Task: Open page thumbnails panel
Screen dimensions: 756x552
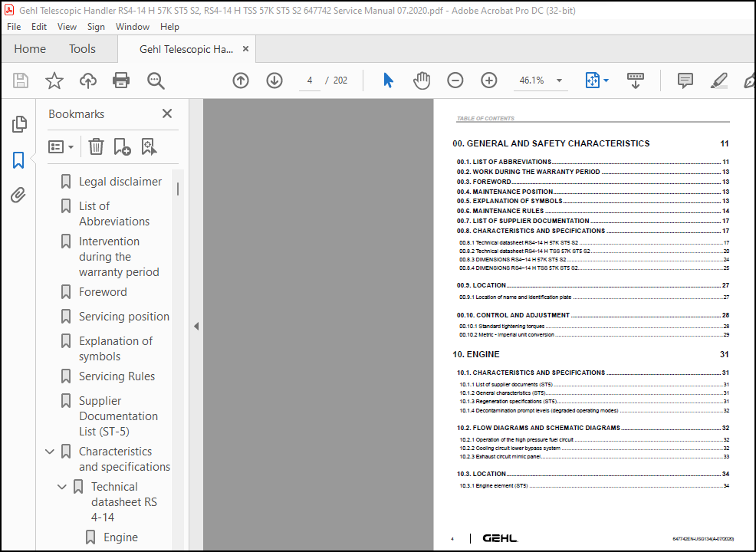Action: 19,124
